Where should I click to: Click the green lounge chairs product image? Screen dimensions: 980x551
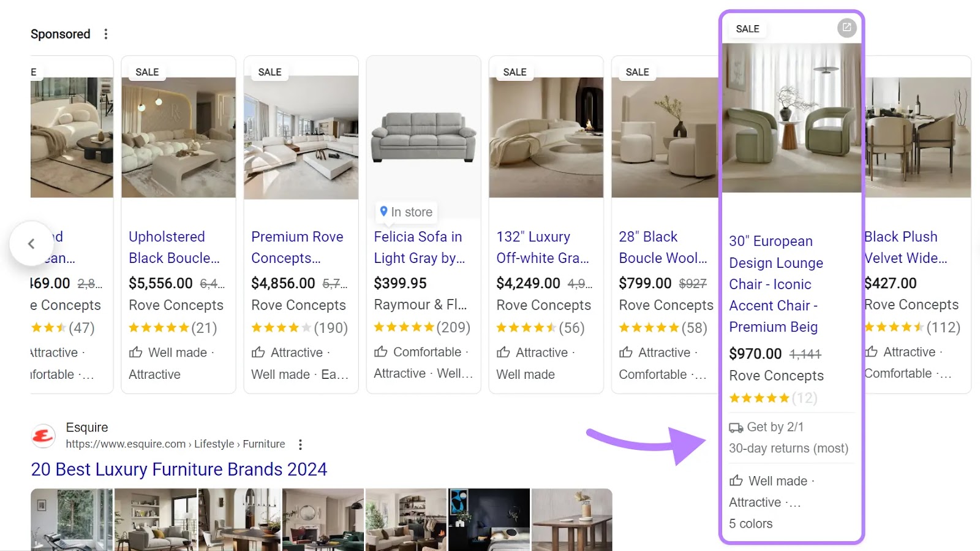791,118
